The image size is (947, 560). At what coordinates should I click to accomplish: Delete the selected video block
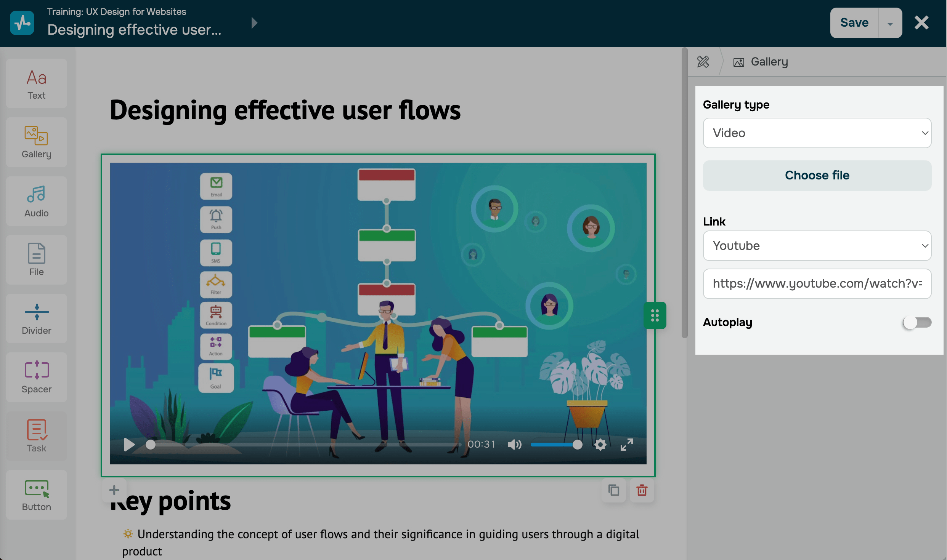[642, 490]
